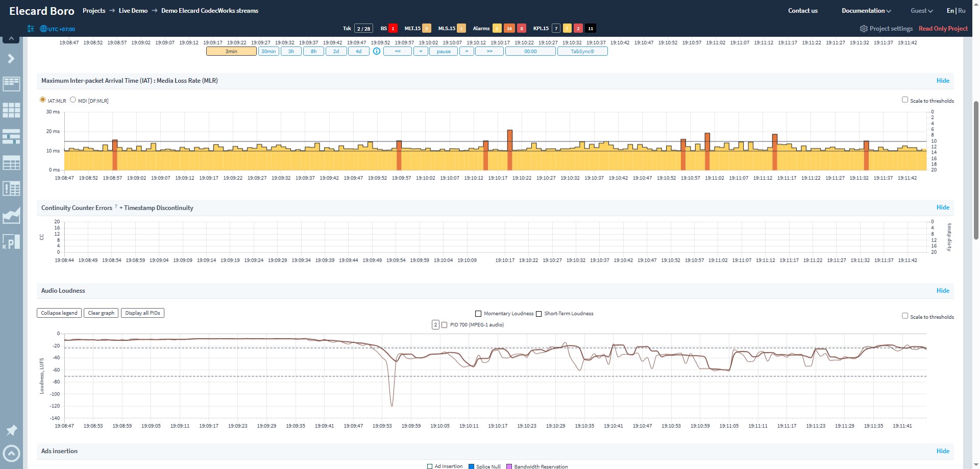980x469 pixels.
Task: Click the TabSync button
Action: point(582,51)
